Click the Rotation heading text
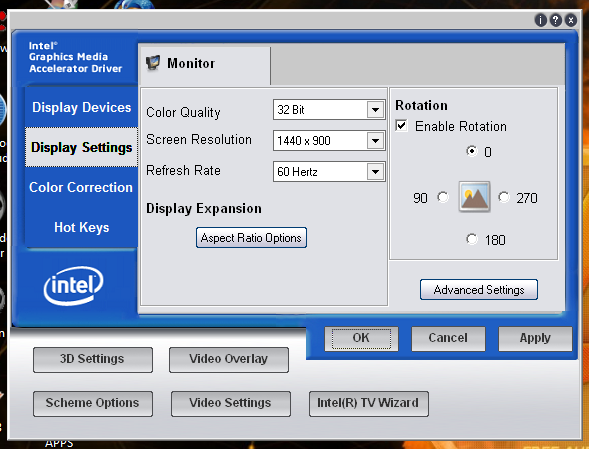The height and width of the screenshot is (449, 589). click(x=421, y=105)
